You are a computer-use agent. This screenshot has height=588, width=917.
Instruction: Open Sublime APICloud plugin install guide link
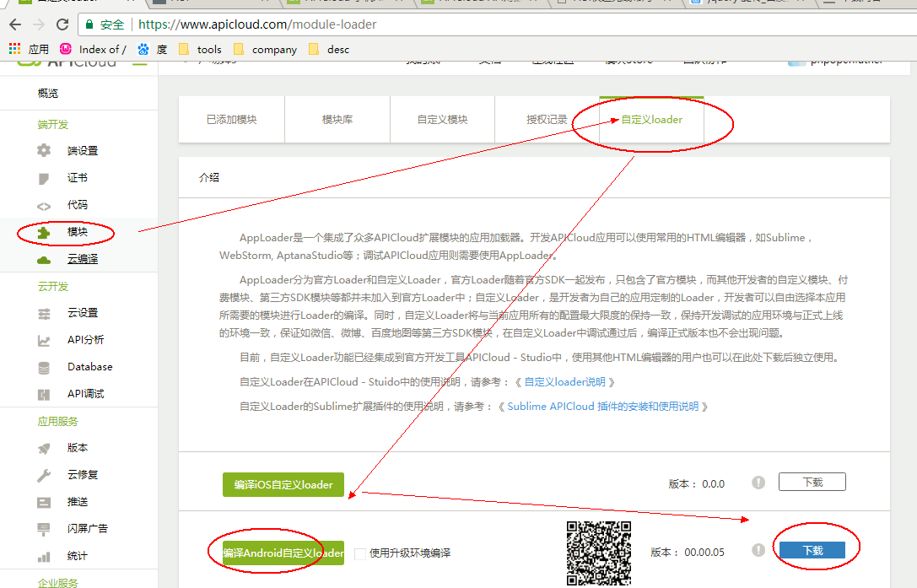602,407
